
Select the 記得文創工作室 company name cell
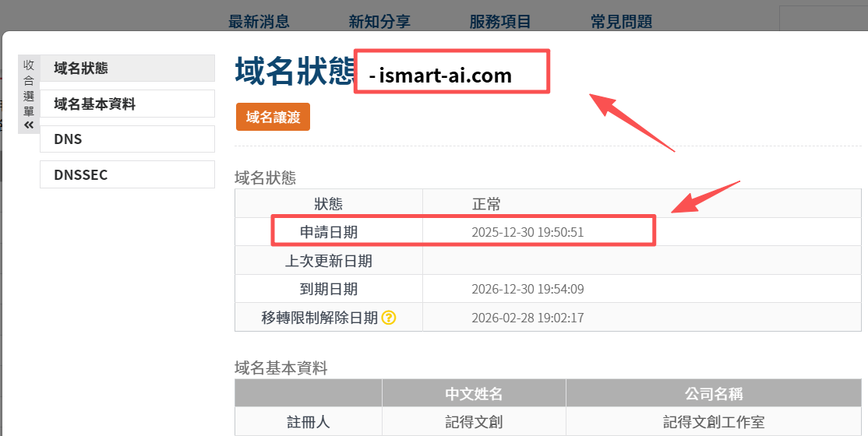(x=713, y=422)
